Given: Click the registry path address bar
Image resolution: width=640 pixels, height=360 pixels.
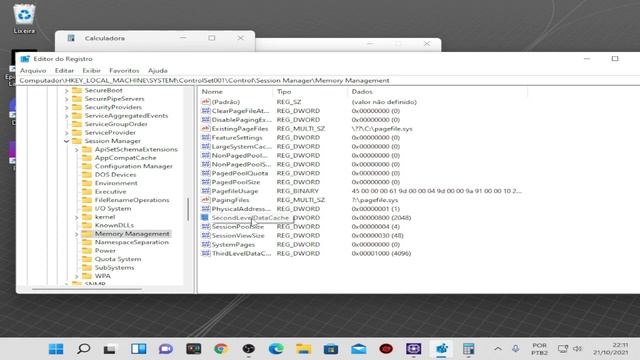Looking at the screenshot, I should point(329,80).
